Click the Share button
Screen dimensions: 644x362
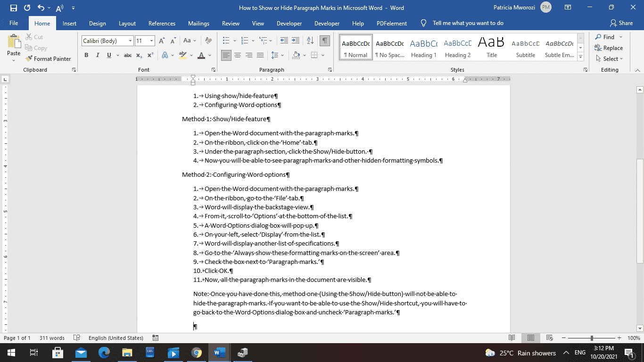coord(621,23)
